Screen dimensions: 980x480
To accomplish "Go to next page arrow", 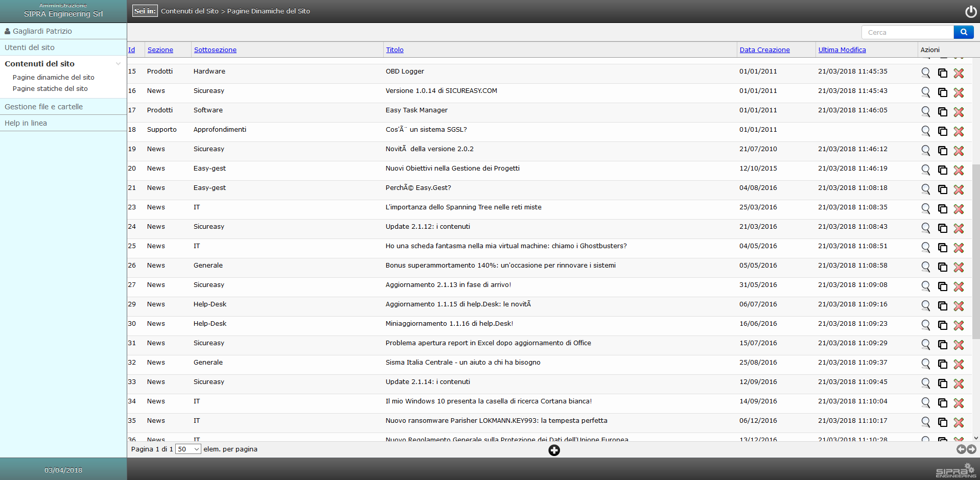I will point(971,449).
